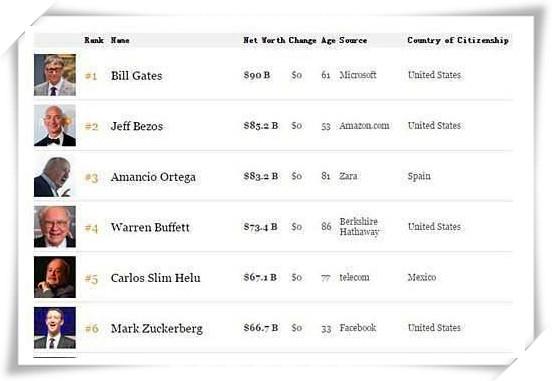The image size is (552, 381).
Task: Open the Warren Buffett name link
Action: click(150, 227)
